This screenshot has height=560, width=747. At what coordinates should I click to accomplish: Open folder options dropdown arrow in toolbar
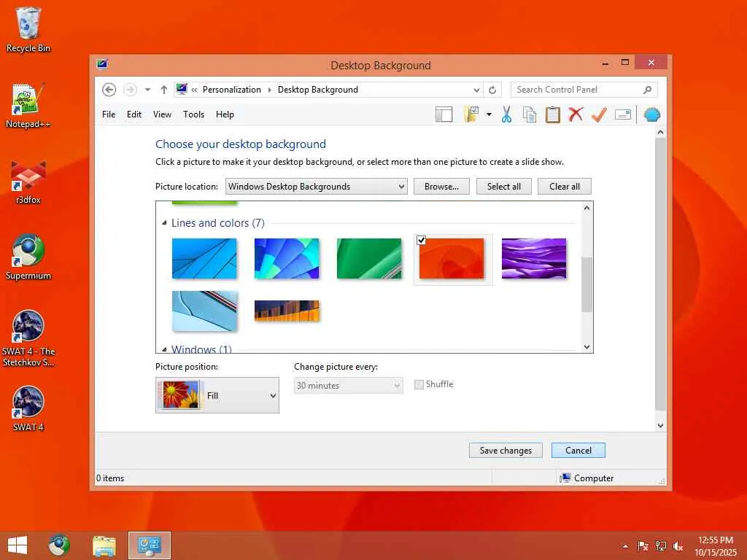[489, 114]
